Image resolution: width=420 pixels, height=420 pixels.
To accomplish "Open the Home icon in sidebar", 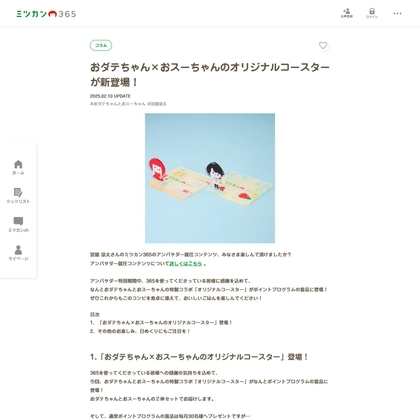I will click(x=18, y=164).
